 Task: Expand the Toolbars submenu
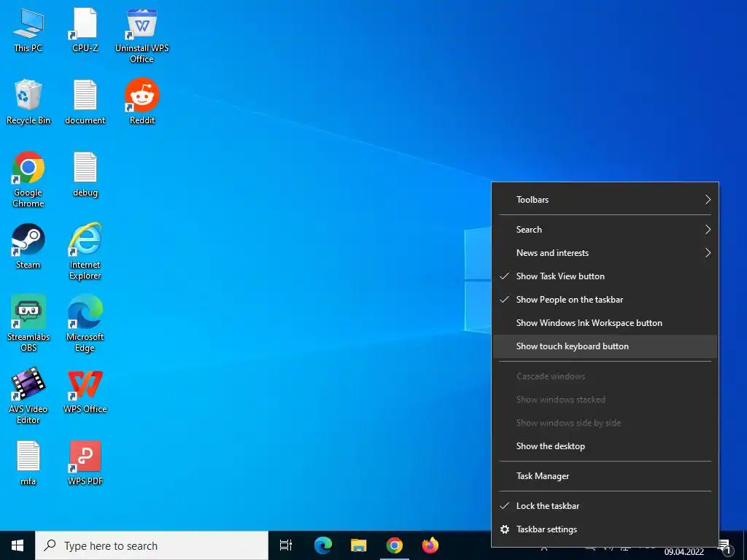pos(605,200)
